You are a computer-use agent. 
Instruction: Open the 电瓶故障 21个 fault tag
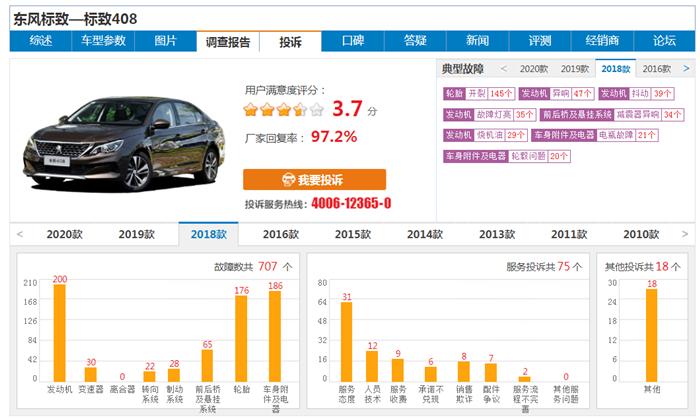click(x=595, y=135)
